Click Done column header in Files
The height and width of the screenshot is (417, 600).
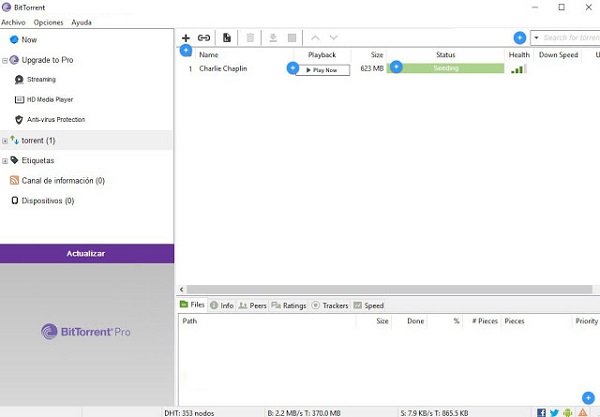[416, 321]
